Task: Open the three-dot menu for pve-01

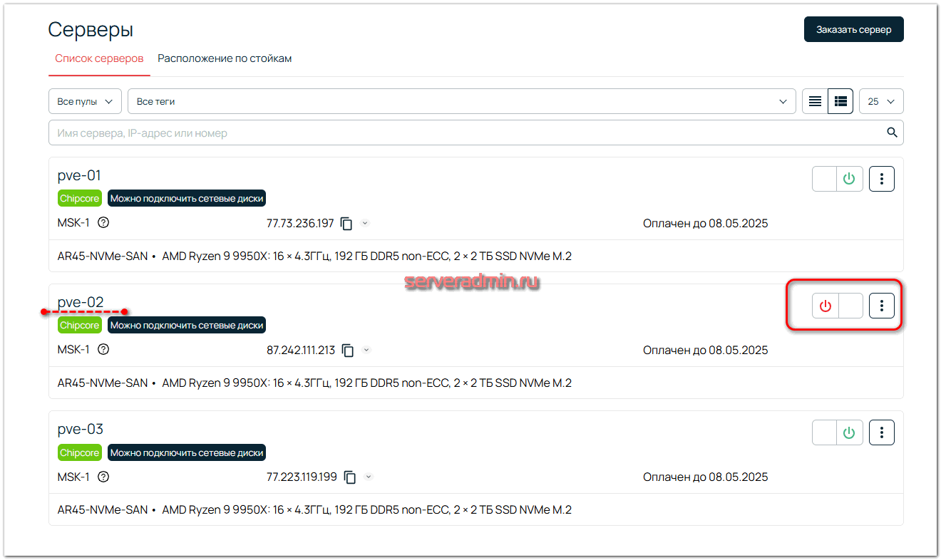Action: point(882,179)
